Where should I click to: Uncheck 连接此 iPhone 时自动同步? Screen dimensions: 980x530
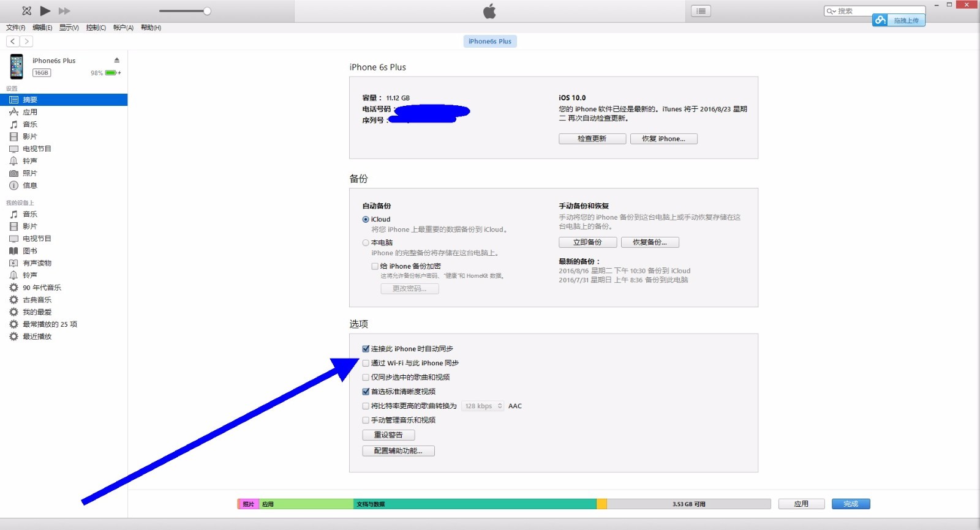366,349
